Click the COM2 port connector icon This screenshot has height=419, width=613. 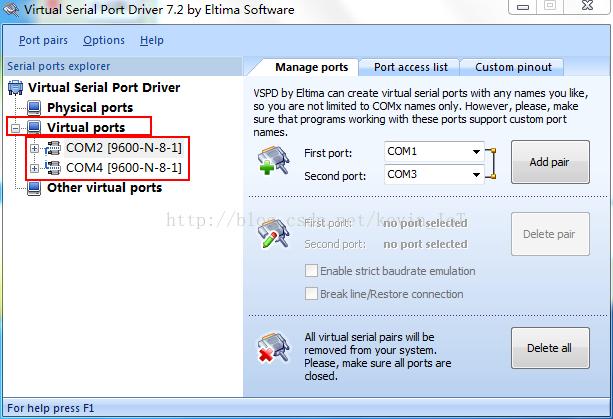pos(53,148)
